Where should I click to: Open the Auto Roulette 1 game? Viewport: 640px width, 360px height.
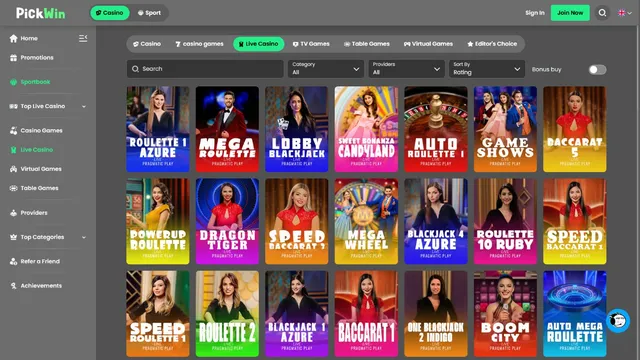pyautogui.click(x=436, y=129)
